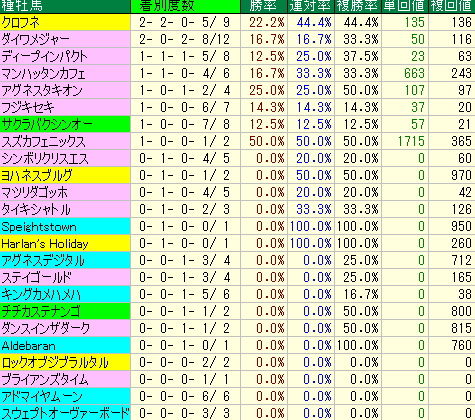The width and height of the screenshot is (475, 420).
Task: Click マツリダゴッホ place return value 42
Action: click(465, 192)
